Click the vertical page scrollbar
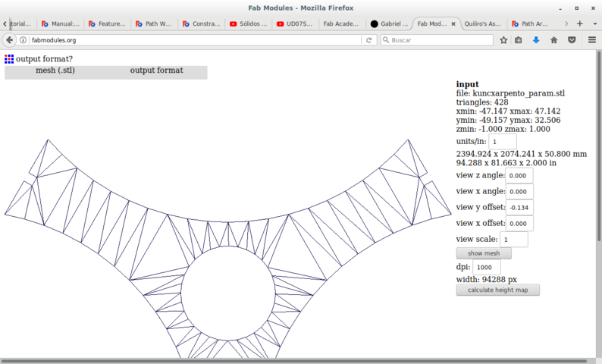The width and height of the screenshot is (602, 364). (x=598, y=146)
